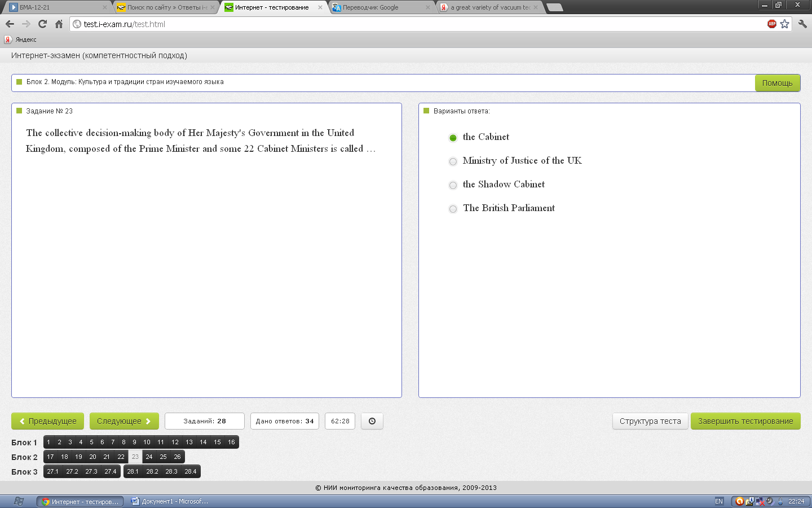
Task: Jump to question 17 in Блок 2
Action: pyautogui.click(x=50, y=457)
